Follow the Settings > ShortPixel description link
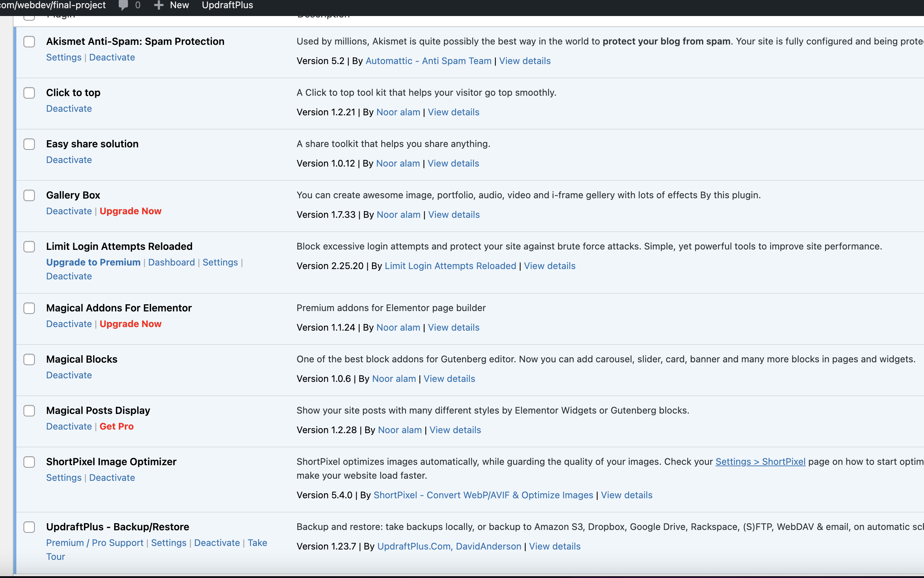This screenshot has height=578, width=924. (x=760, y=461)
